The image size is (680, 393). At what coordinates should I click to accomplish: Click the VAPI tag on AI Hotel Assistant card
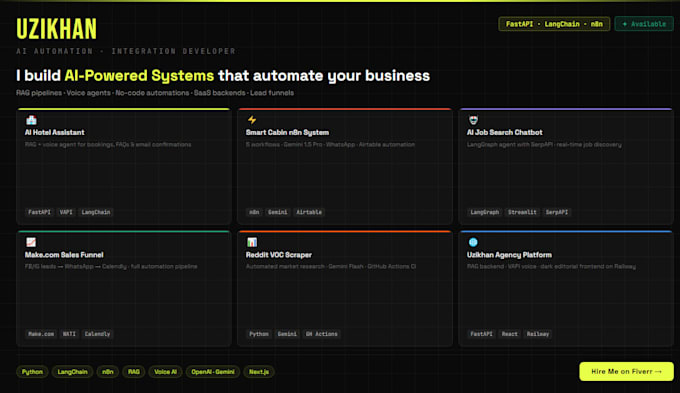pyautogui.click(x=66, y=212)
